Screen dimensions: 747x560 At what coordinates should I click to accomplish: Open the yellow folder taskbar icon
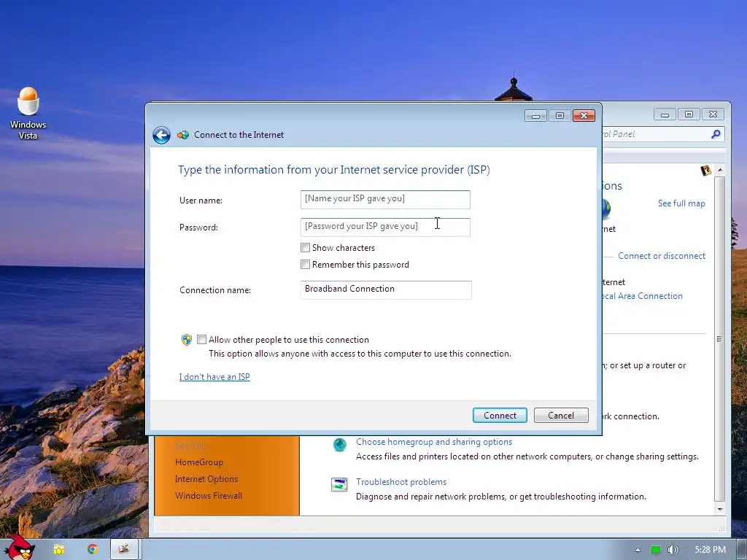coord(59,550)
